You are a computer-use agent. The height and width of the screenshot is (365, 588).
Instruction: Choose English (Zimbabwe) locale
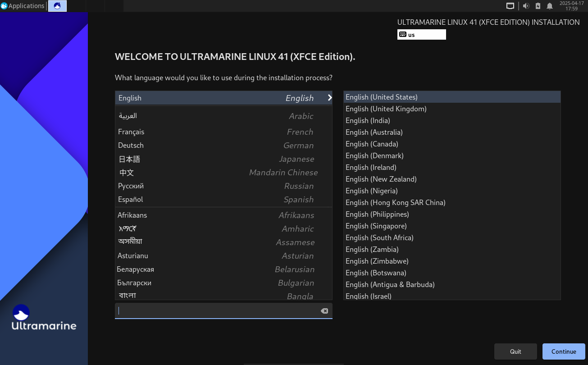[452, 261]
